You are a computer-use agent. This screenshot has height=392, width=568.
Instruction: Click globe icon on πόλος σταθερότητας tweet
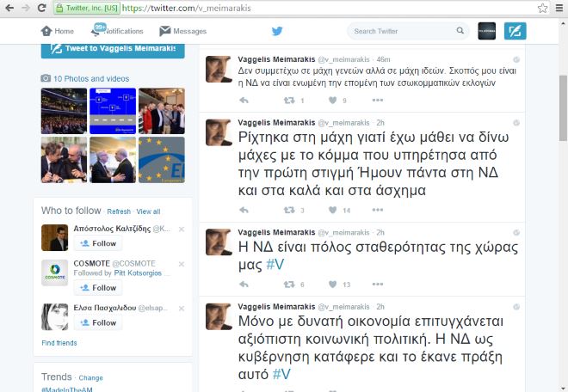(516, 232)
